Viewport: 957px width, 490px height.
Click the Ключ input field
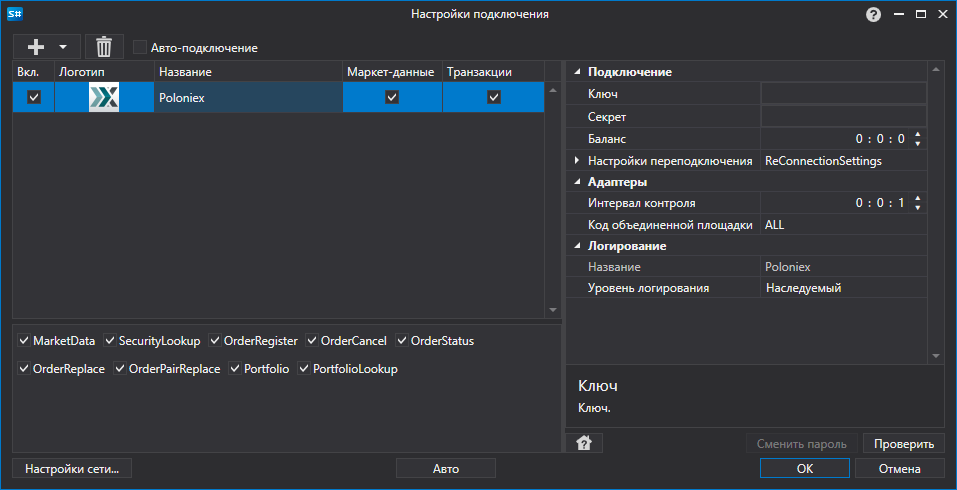(x=843, y=93)
